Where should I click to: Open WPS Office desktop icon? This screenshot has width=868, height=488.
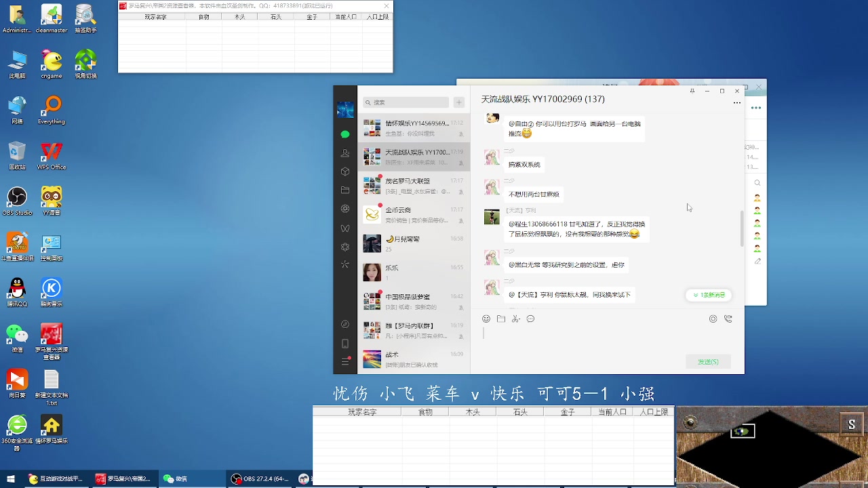click(x=52, y=155)
